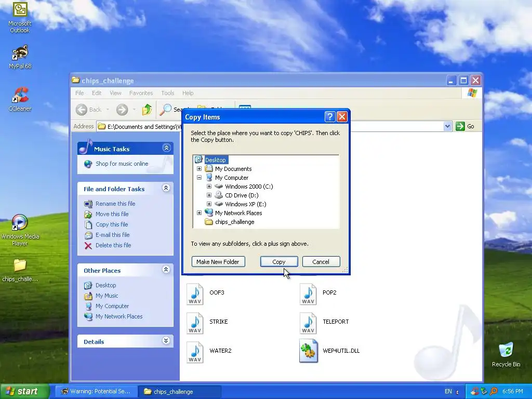
Task: Open the Back button history dropdown arrow
Action: click(x=108, y=110)
